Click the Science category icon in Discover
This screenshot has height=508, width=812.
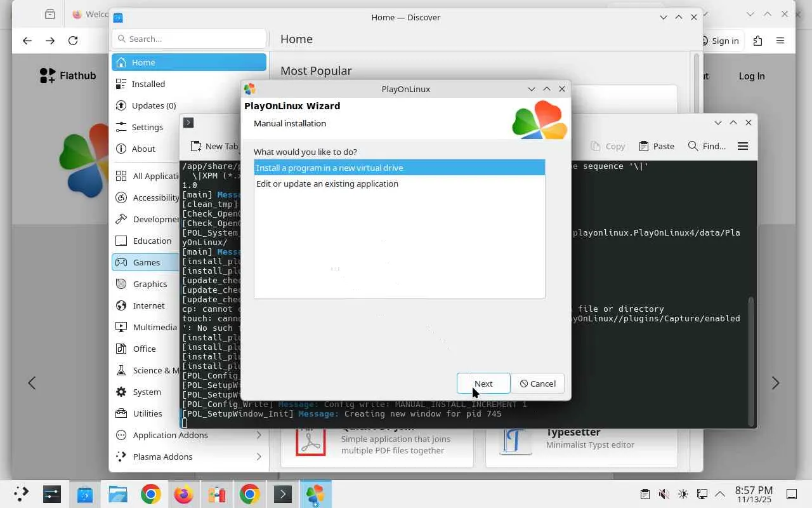click(121, 370)
